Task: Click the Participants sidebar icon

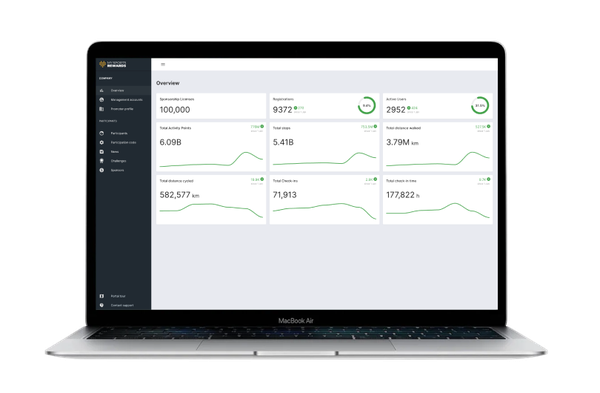Action: click(x=101, y=133)
